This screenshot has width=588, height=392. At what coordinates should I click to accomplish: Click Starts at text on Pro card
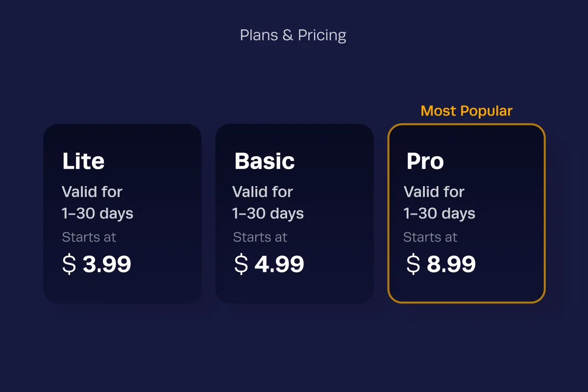(430, 237)
